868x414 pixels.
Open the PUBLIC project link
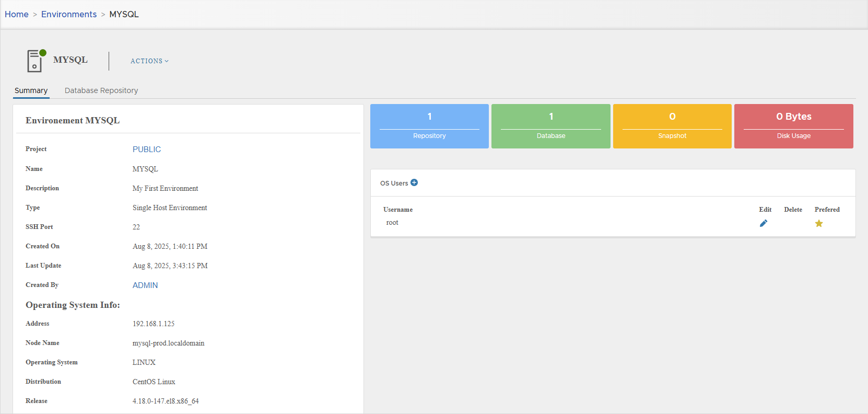pos(147,149)
